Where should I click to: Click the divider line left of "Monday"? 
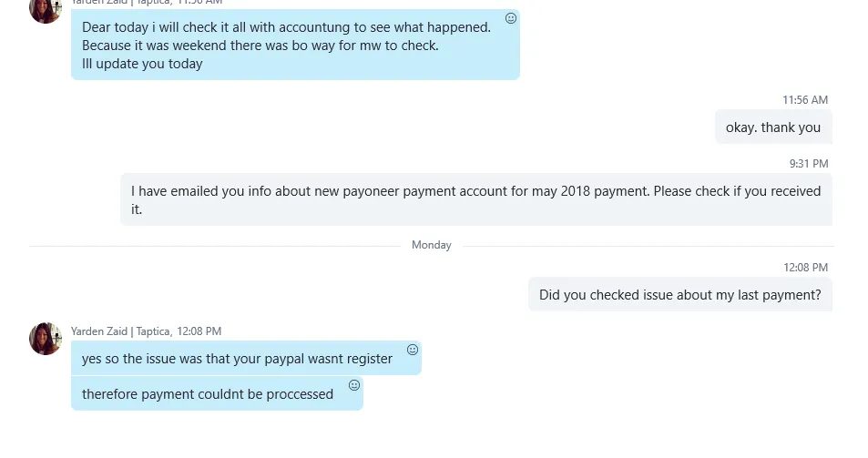[214, 245]
